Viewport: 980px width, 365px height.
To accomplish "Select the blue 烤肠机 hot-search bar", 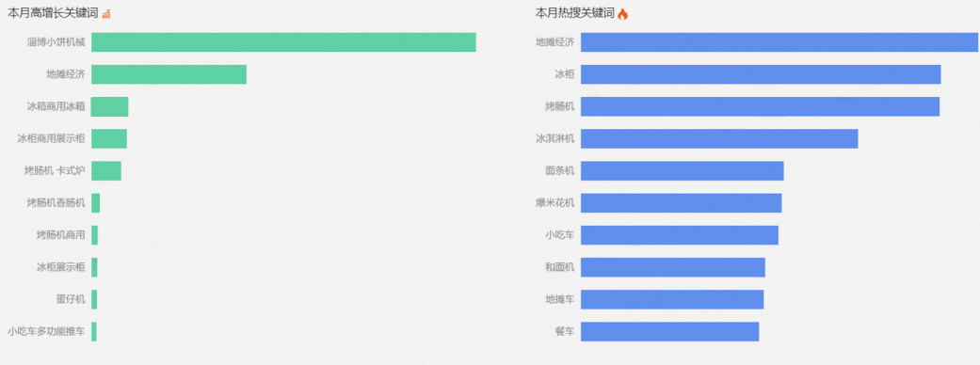I will [760, 106].
